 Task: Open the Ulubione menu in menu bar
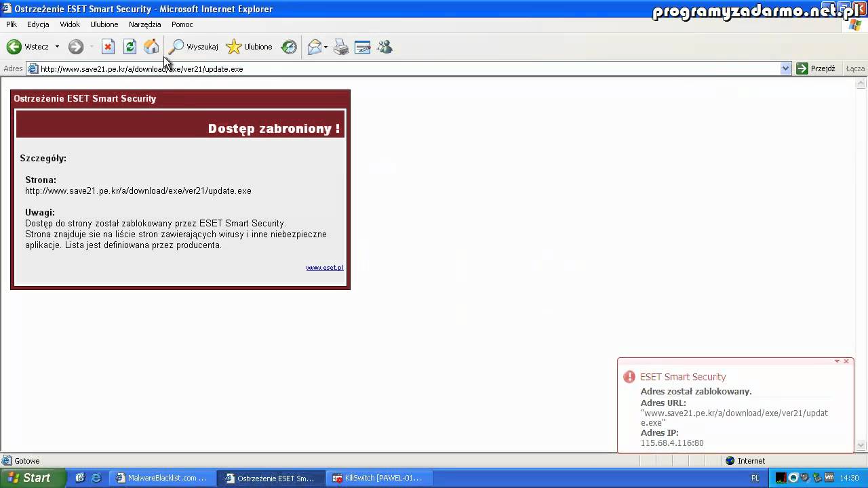pyautogui.click(x=104, y=24)
